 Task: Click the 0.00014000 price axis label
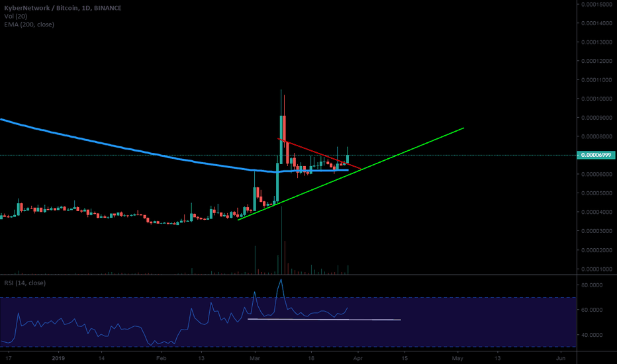pyautogui.click(x=597, y=23)
